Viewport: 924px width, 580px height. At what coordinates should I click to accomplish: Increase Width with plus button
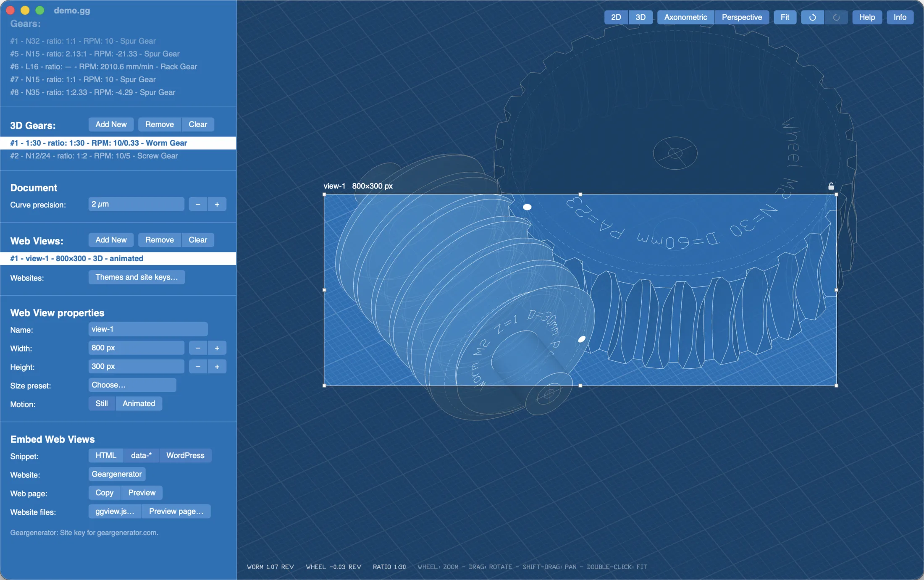click(x=217, y=348)
